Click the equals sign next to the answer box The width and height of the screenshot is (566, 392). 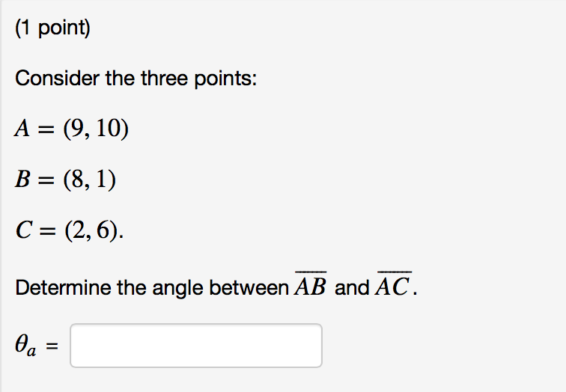[54, 346]
